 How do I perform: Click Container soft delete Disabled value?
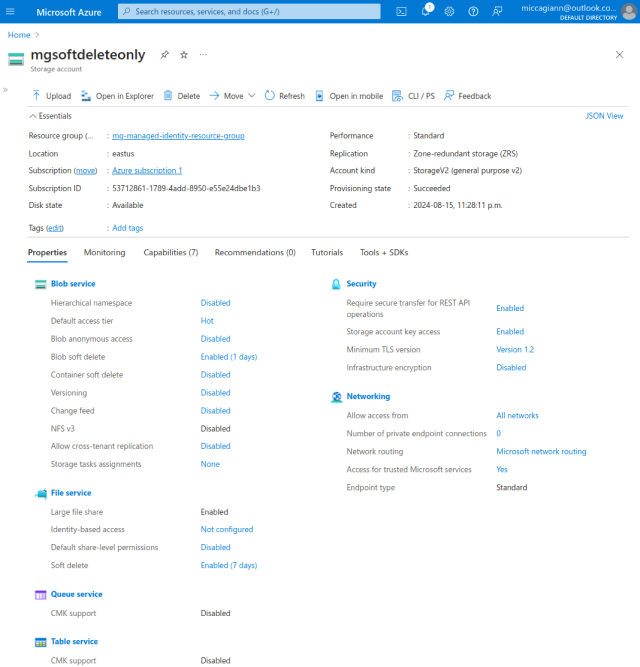pyautogui.click(x=216, y=375)
